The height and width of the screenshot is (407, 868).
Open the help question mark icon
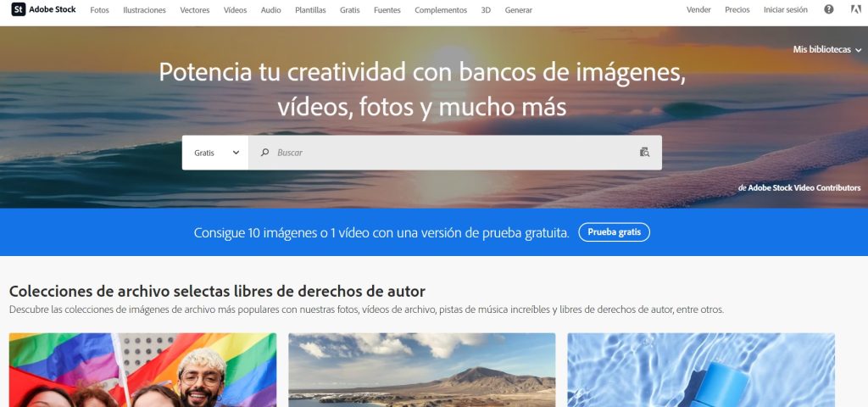[x=829, y=9]
